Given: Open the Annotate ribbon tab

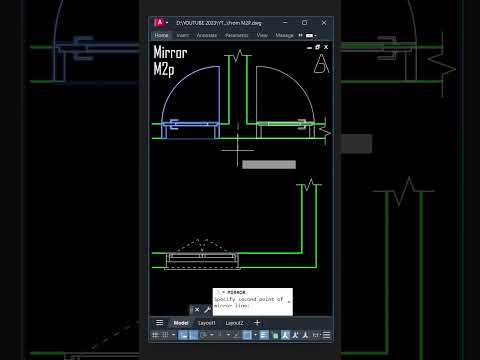Looking at the screenshot, I should 206,35.
